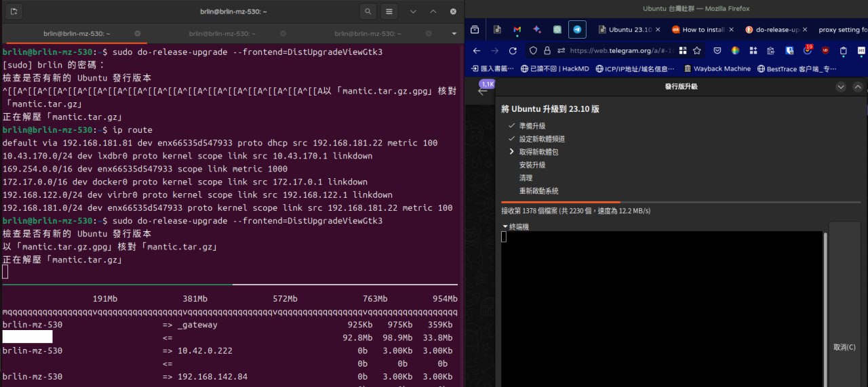Select the 設定新軟體頻道 step text

[x=542, y=139]
